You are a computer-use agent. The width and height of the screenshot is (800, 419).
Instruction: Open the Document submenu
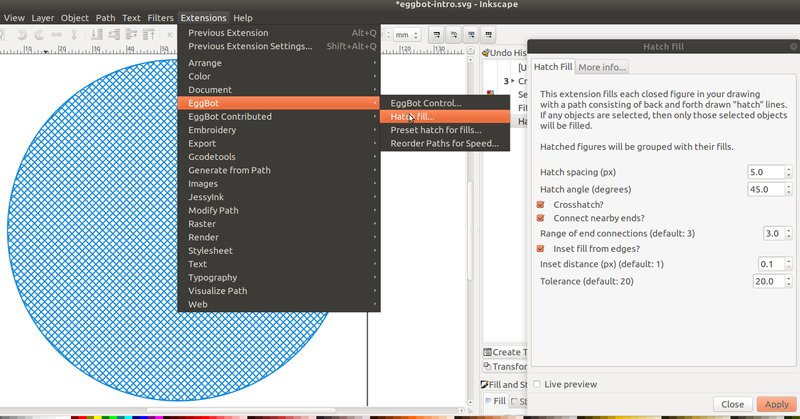[279, 89]
